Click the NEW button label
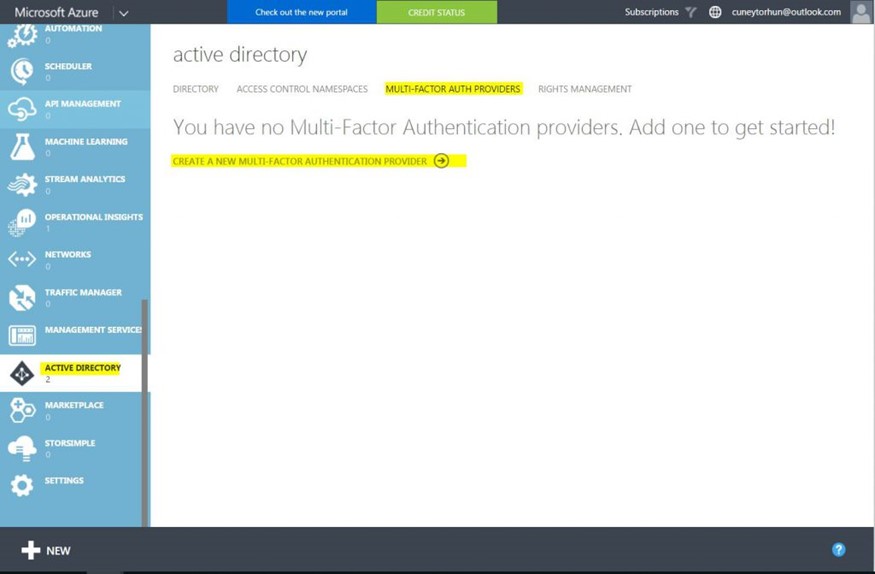The height and width of the screenshot is (574, 875). [58, 551]
